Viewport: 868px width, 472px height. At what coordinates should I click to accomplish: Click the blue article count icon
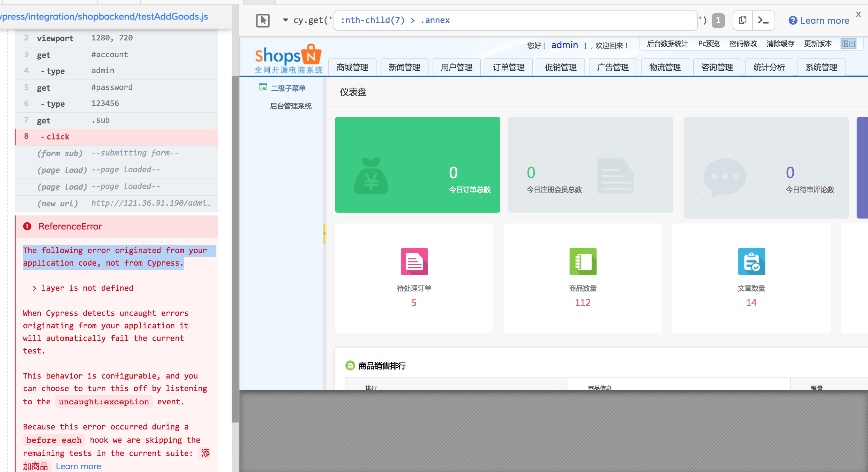(751, 261)
